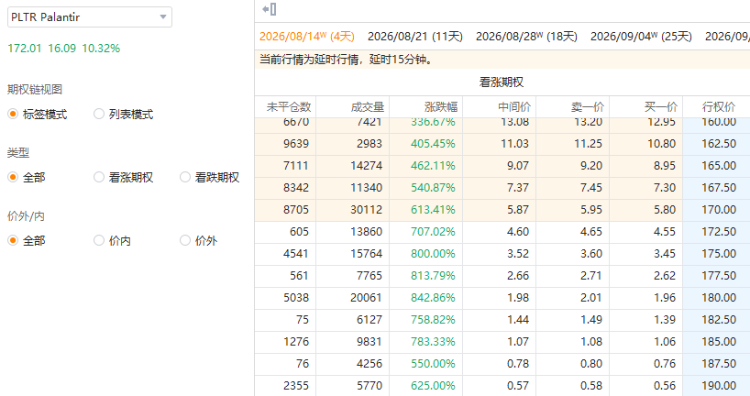Click bid price cell 3.45
This screenshot has height=396, width=750.
664,253
